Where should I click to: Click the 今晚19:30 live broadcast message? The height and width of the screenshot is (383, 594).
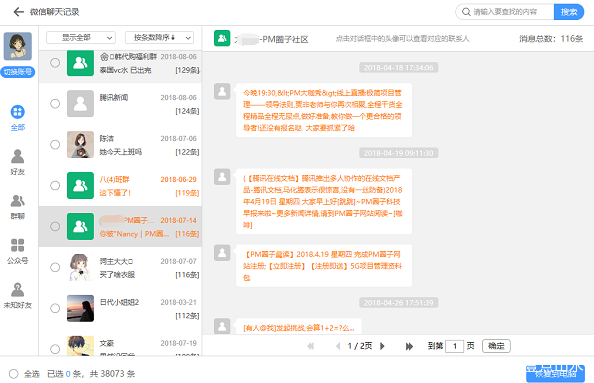tap(324, 110)
